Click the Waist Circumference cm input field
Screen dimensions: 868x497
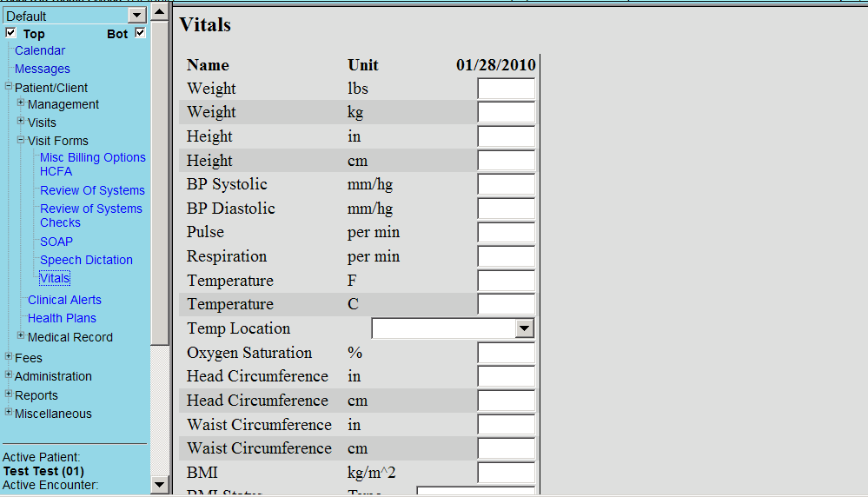[506, 449]
